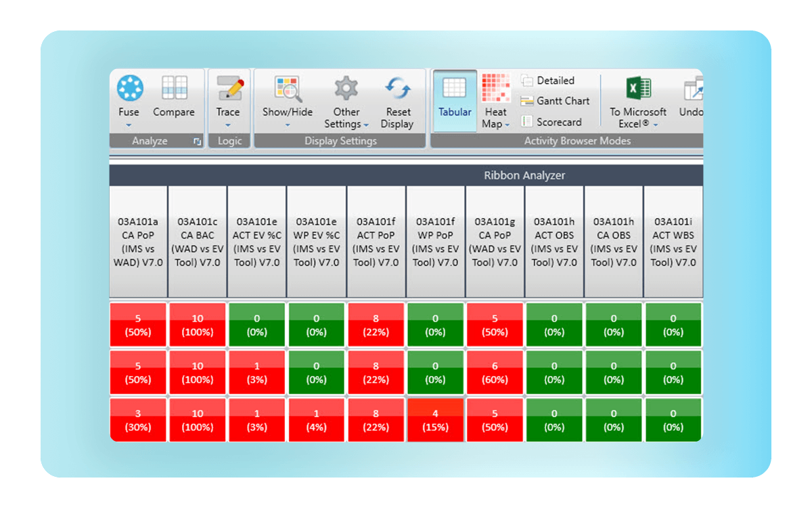The image size is (812, 508).
Task: Click the red cell showing 10 (100%)
Action: [x=197, y=324]
